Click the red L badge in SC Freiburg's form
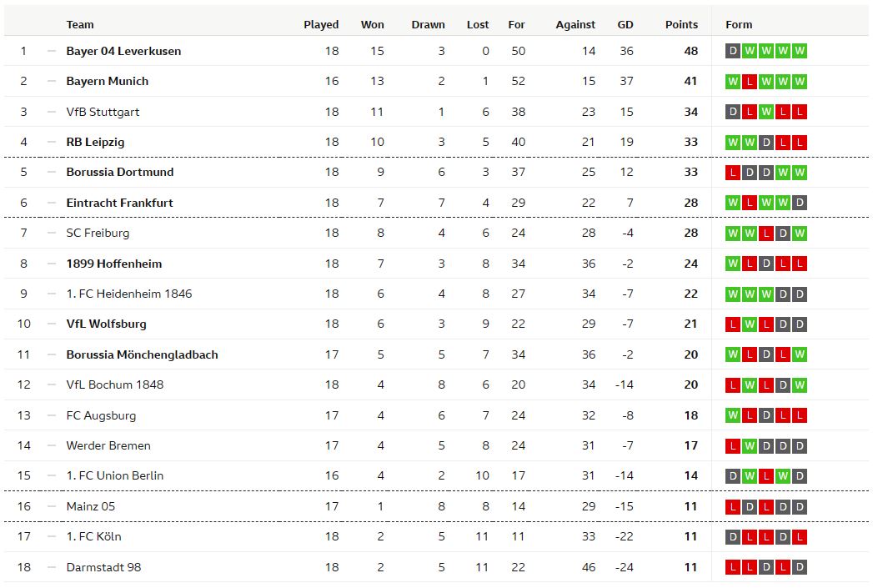Viewport: 873px width, 588px height. pyautogui.click(x=766, y=234)
